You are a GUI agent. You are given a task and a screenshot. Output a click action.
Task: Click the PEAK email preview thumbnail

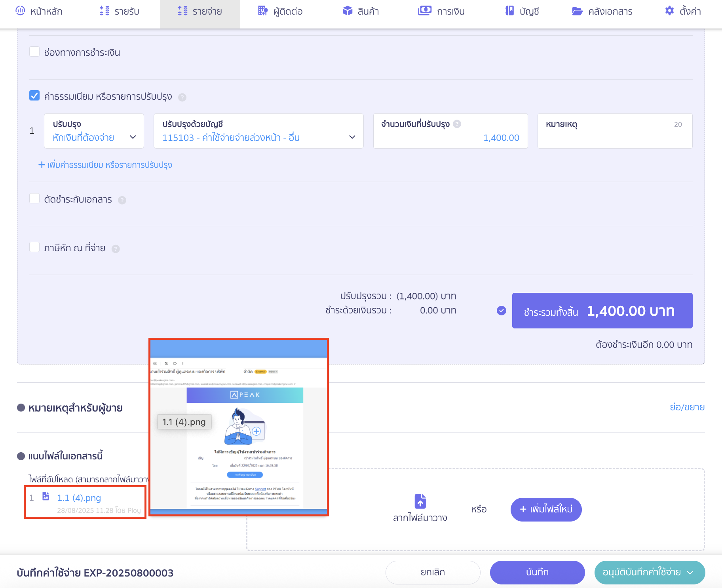tap(238, 427)
